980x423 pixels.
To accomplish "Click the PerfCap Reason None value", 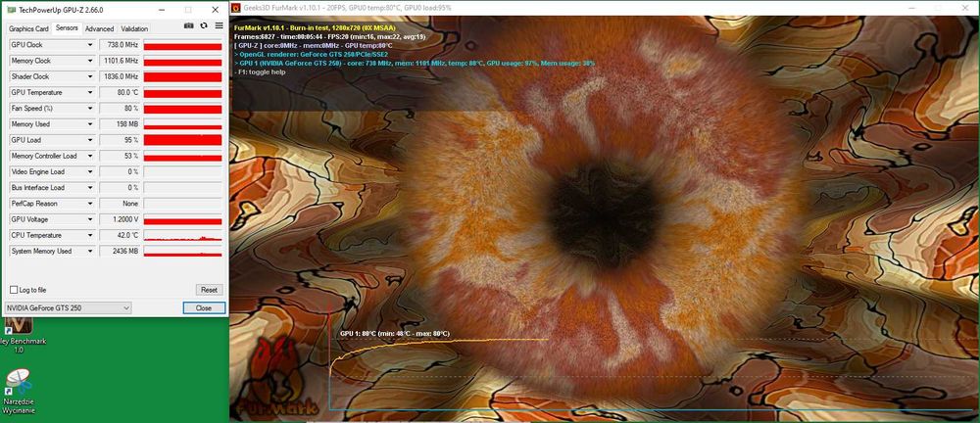I will (x=120, y=204).
